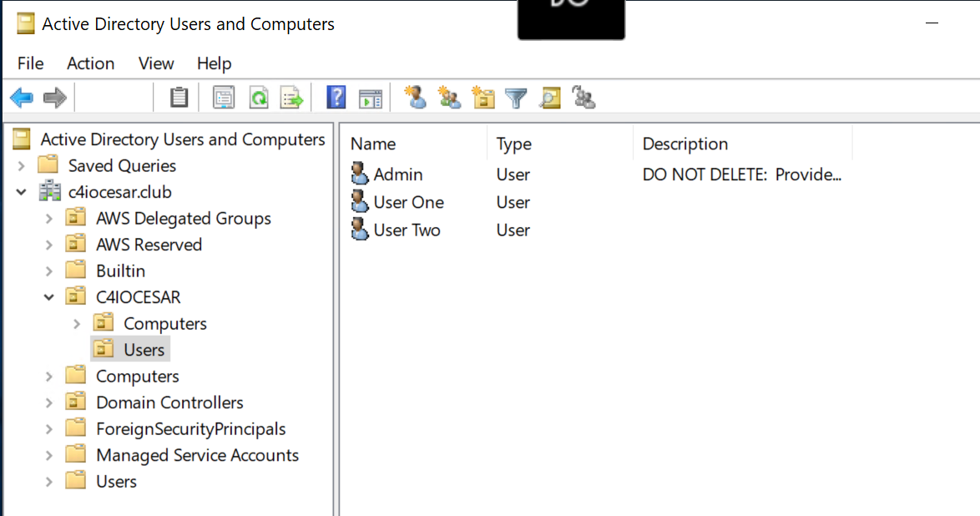Open the View menu

tap(155, 63)
